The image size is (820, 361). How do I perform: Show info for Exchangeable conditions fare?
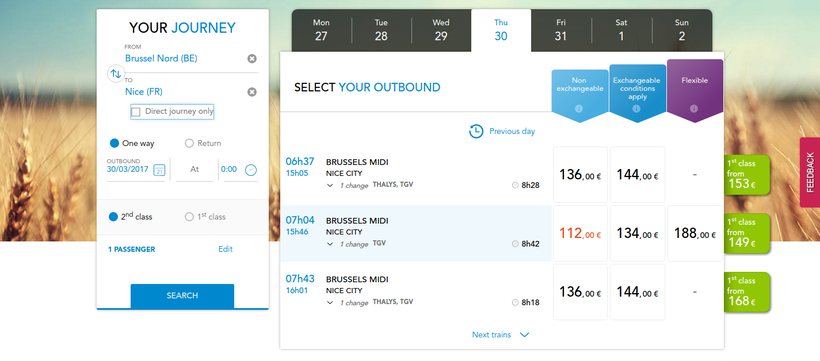pyautogui.click(x=636, y=109)
